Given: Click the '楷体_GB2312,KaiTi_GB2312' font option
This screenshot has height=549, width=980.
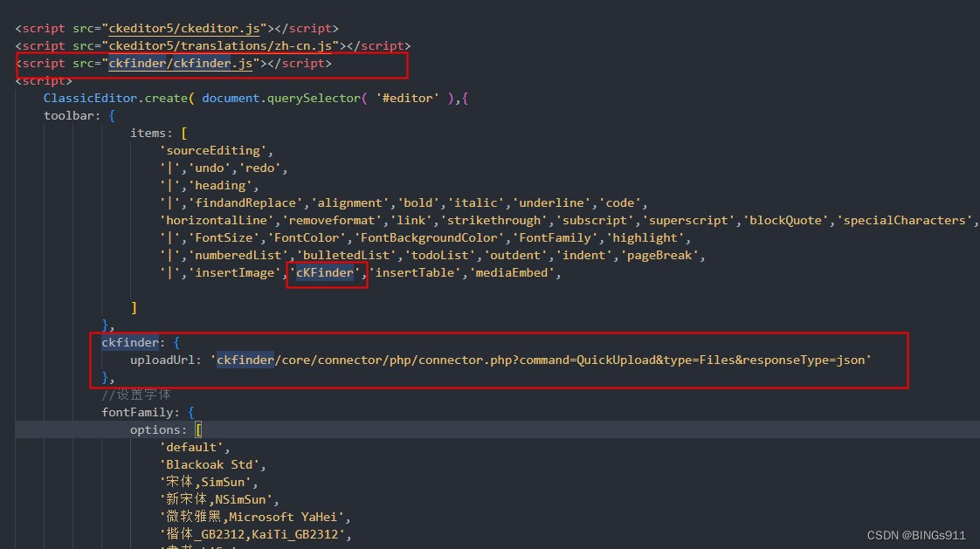Looking at the screenshot, I should click(252, 535).
